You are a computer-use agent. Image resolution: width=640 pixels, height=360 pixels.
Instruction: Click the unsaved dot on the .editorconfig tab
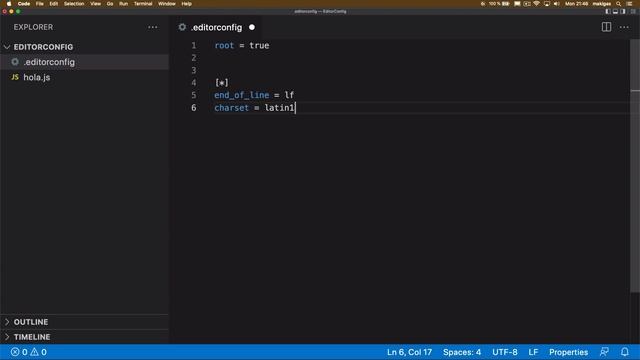252,27
